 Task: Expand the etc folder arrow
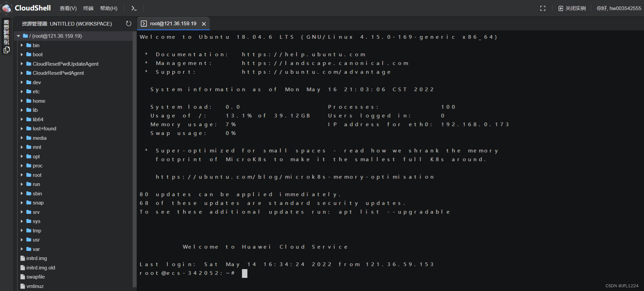[22, 92]
